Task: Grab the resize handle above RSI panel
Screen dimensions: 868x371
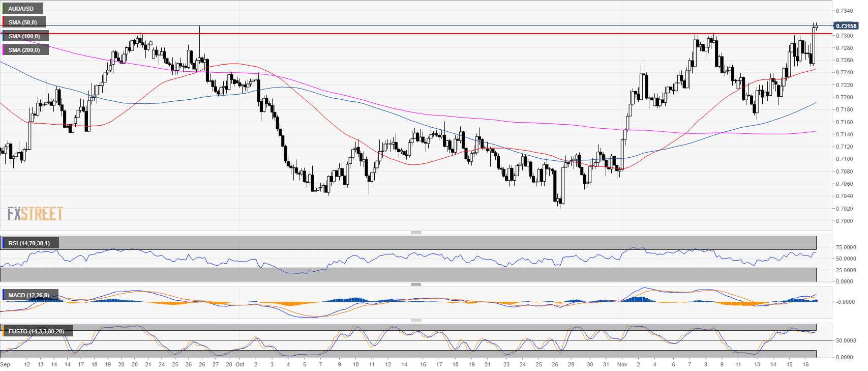Action: point(415,233)
